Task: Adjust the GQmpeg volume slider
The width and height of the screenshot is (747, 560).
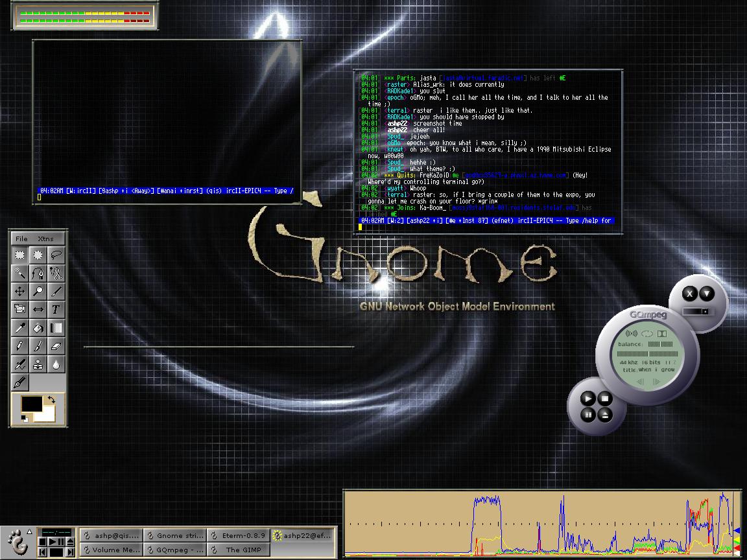Action: [x=698, y=311]
